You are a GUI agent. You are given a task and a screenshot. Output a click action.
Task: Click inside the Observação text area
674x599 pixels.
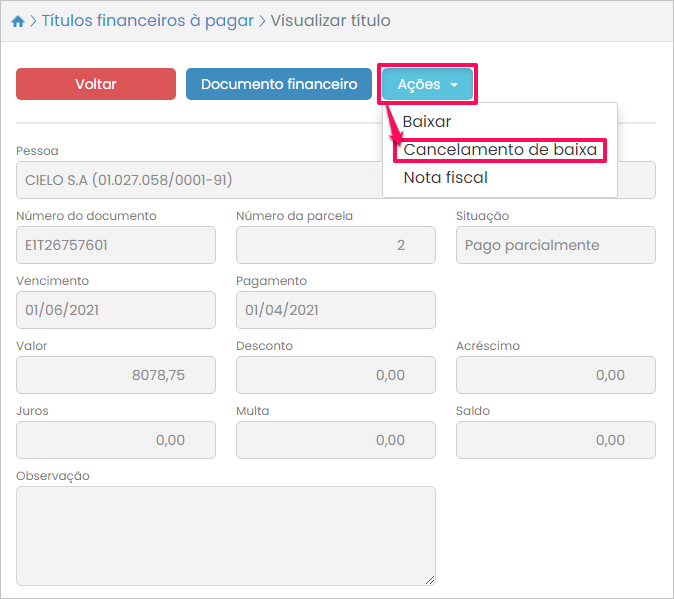(x=226, y=535)
